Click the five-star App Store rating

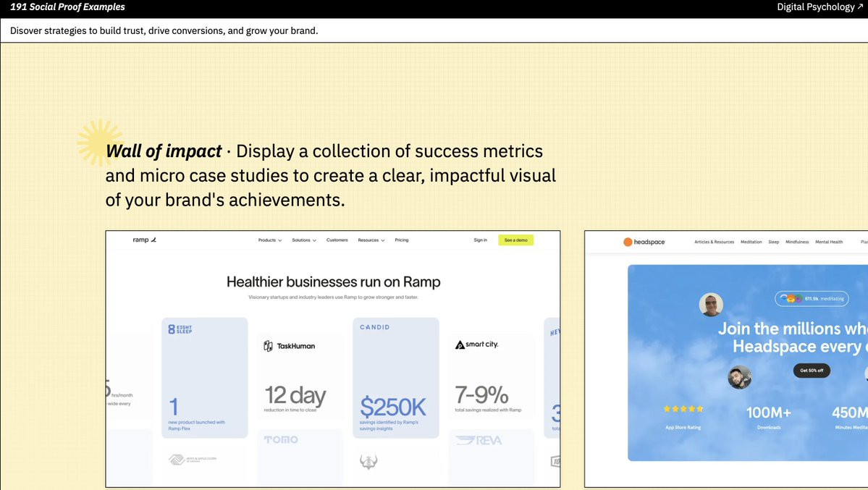[683, 409]
